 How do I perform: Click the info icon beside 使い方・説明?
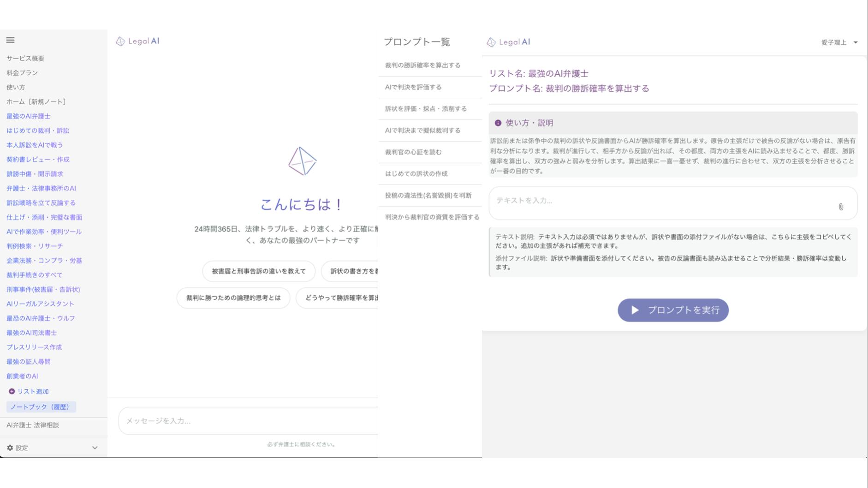tap(498, 123)
